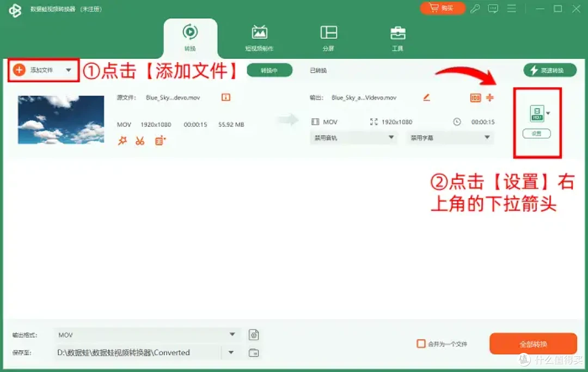
Task: Open the hamburger menu icon
Action: point(511,8)
